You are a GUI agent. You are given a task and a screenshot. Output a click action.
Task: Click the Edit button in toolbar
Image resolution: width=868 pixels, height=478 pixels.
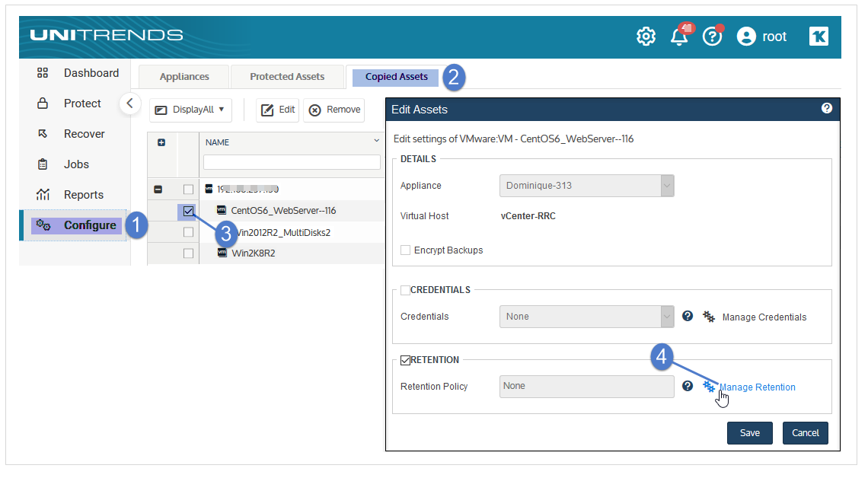click(278, 110)
